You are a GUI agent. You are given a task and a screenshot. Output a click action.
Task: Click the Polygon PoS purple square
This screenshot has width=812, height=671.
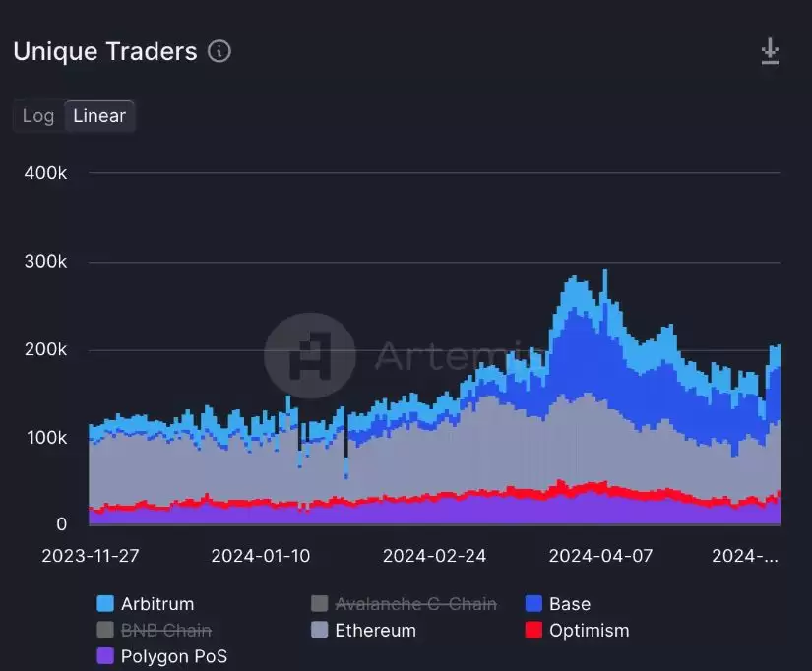(105, 655)
